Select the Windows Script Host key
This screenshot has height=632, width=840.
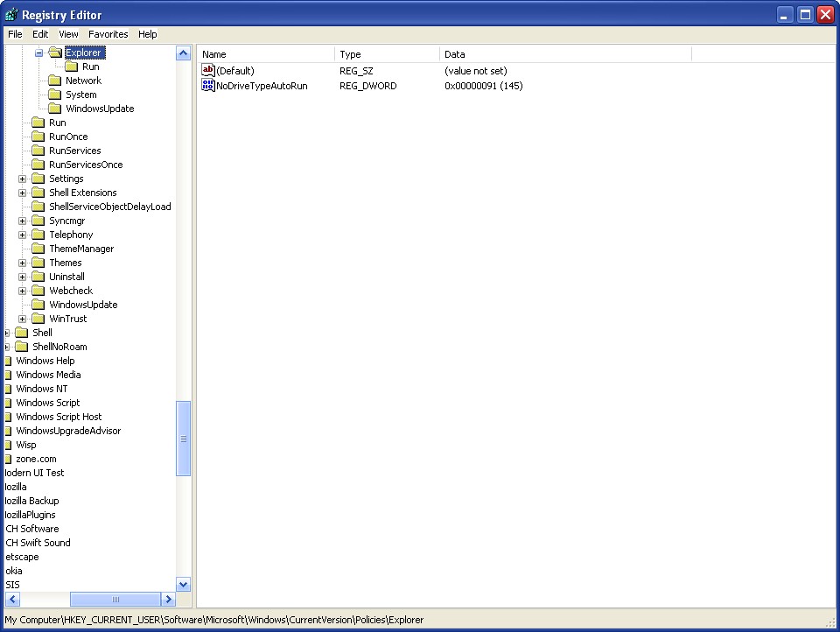[59, 417]
